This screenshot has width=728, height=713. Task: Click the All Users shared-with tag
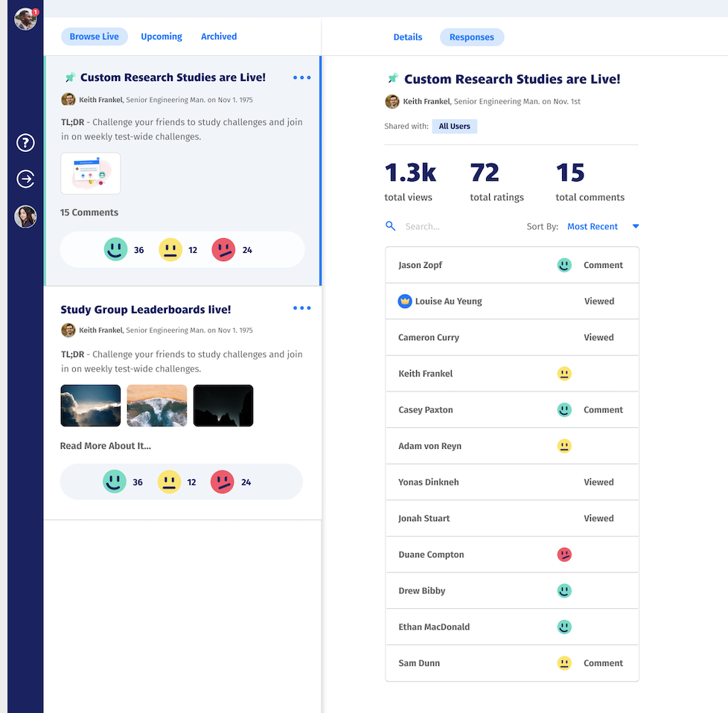pos(454,127)
